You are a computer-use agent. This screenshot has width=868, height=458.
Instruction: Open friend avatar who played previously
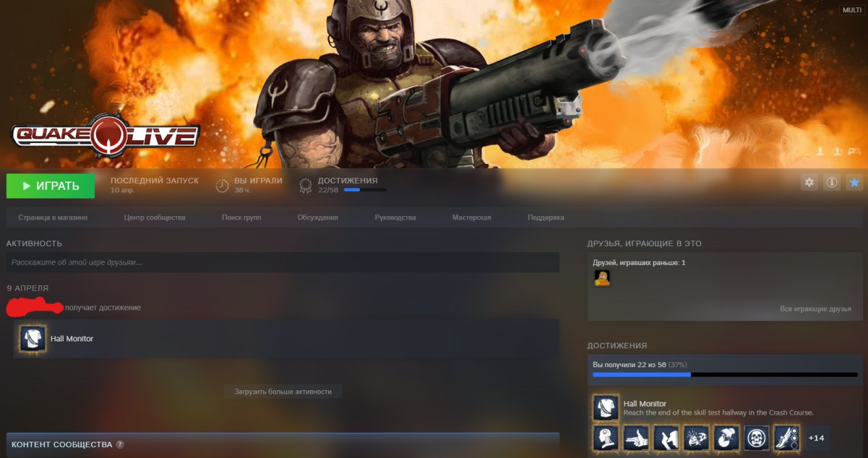click(602, 278)
